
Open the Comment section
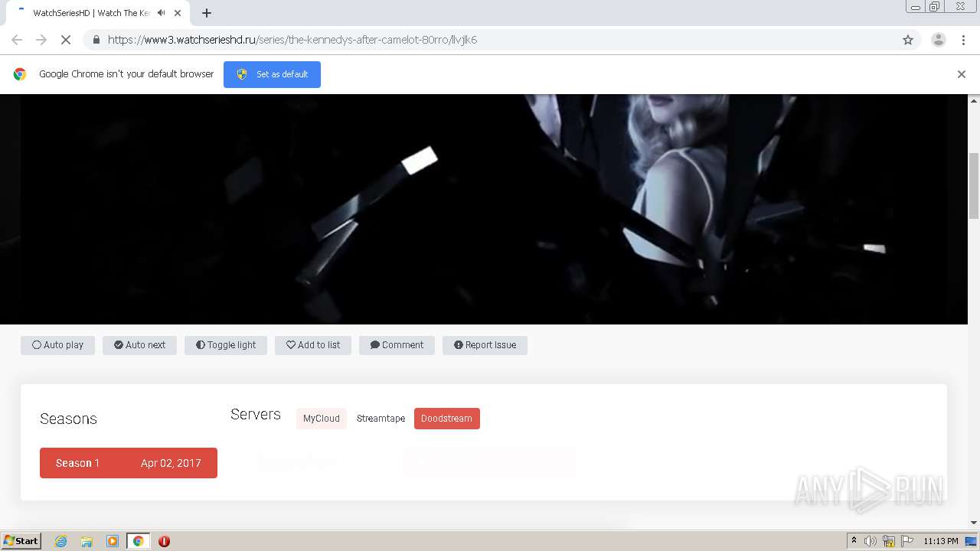(x=397, y=345)
